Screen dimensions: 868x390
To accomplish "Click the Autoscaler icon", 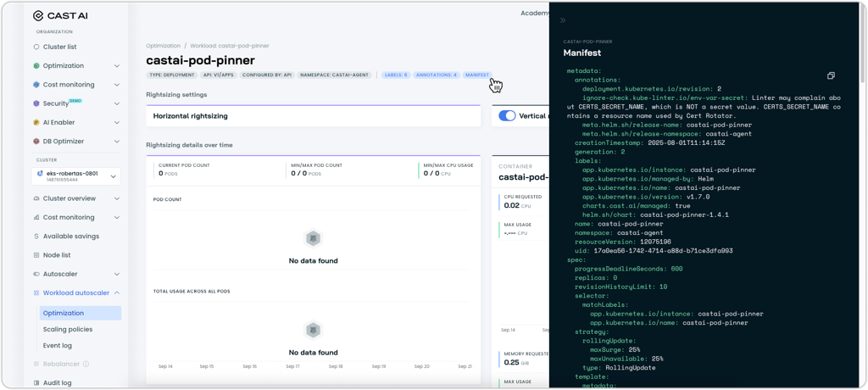I will point(36,274).
